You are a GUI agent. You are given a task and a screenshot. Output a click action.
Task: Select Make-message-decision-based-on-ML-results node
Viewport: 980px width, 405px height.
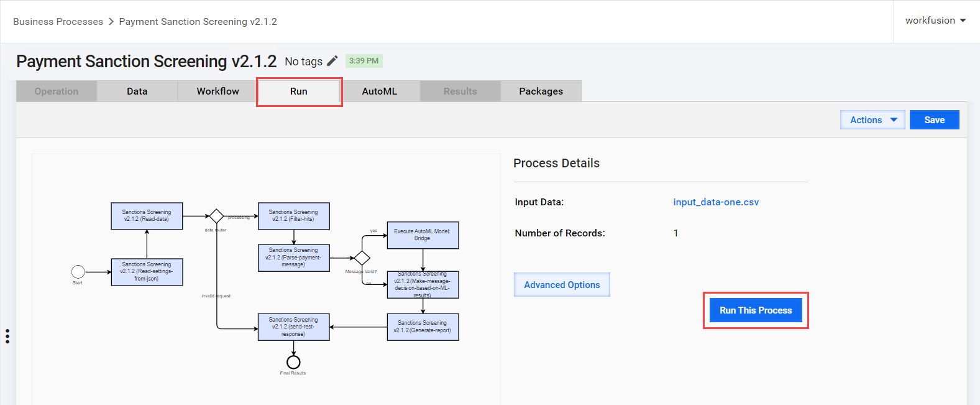pyautogui.click(x=423, y=284)
